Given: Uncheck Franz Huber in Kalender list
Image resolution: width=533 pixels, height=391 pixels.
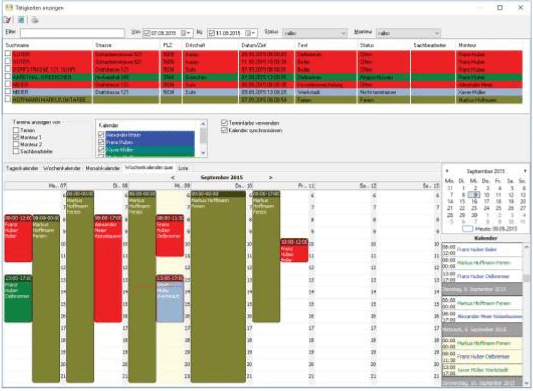Looking at the screenshot, I should coord(101,142).
